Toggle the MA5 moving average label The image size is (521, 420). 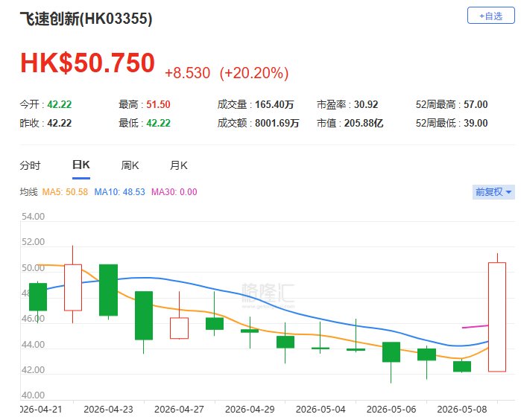65,192
